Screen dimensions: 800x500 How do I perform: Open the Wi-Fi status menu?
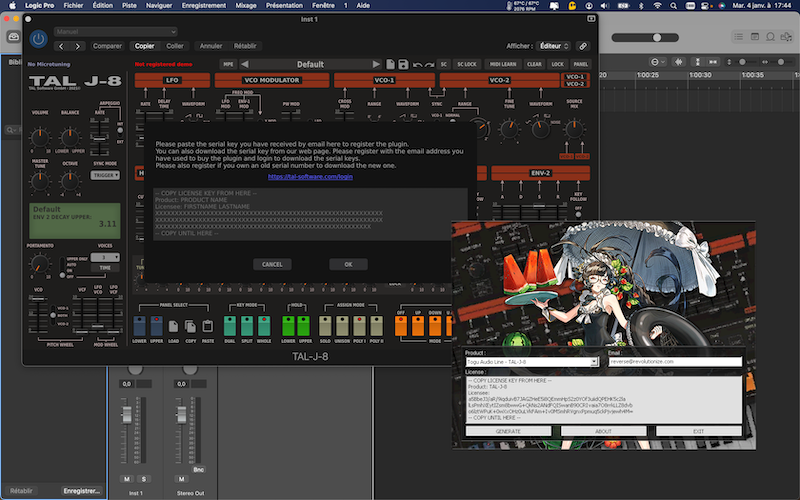[x=658, y=6]
